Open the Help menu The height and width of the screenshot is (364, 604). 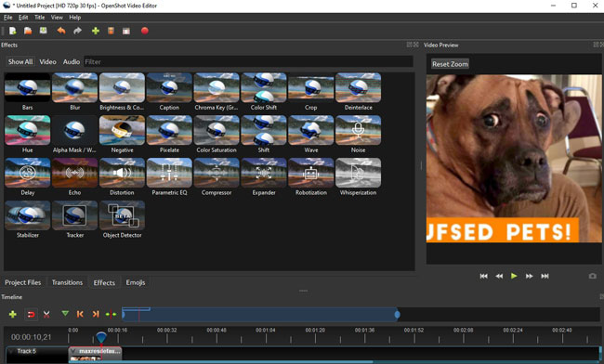[74, 18]
